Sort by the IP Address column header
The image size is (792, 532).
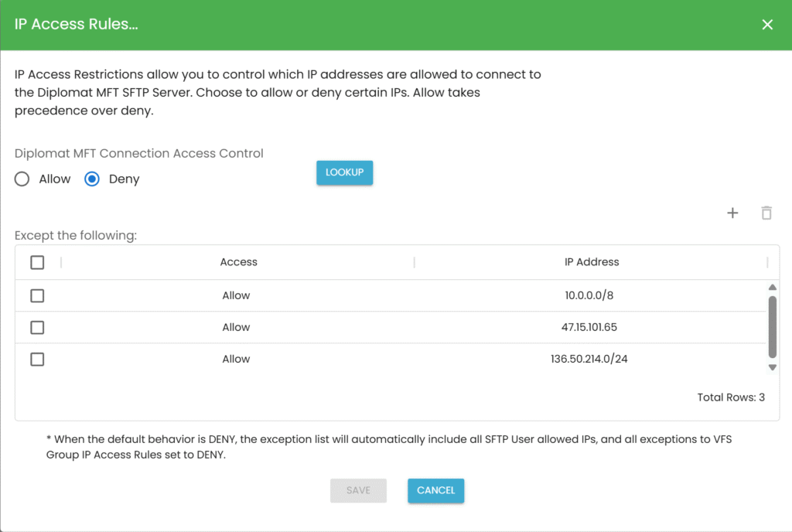pyautogui.click(x=592, y=262)
